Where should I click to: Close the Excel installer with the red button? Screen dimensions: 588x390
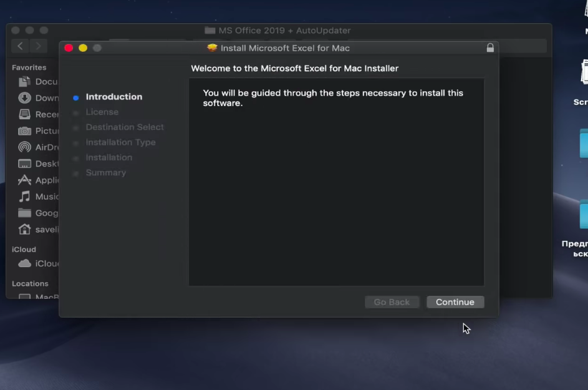point(69,48)
